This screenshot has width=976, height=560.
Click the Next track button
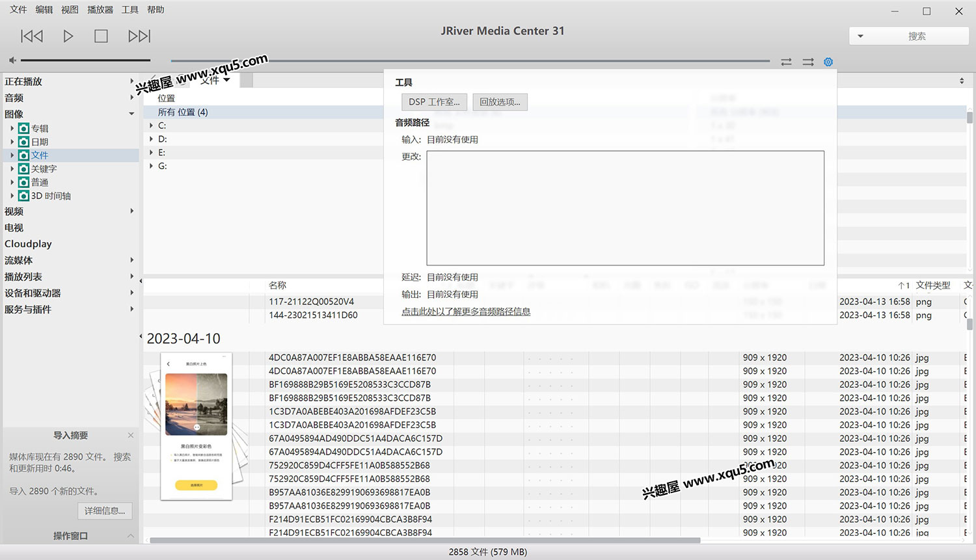tap(139, 36)
